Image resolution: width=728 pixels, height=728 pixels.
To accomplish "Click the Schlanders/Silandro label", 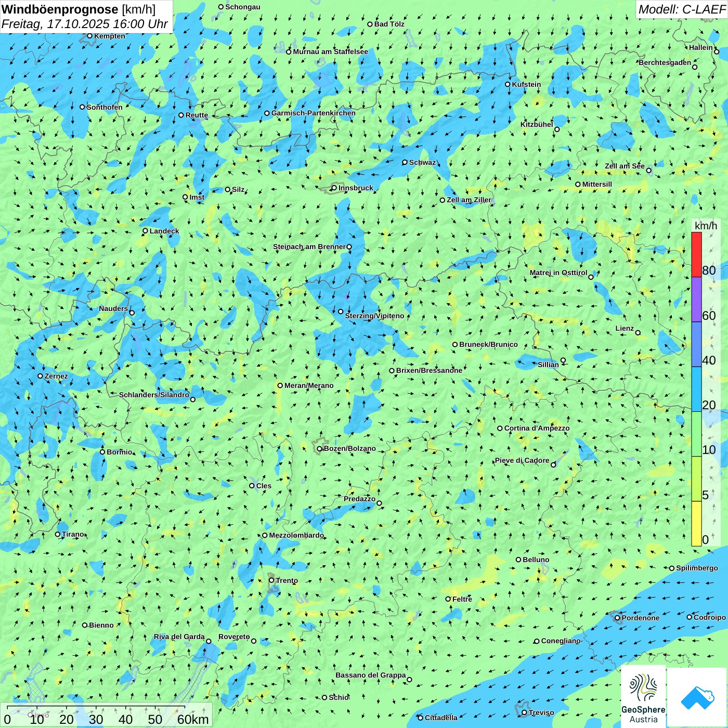I will click(x=154, y=395).
